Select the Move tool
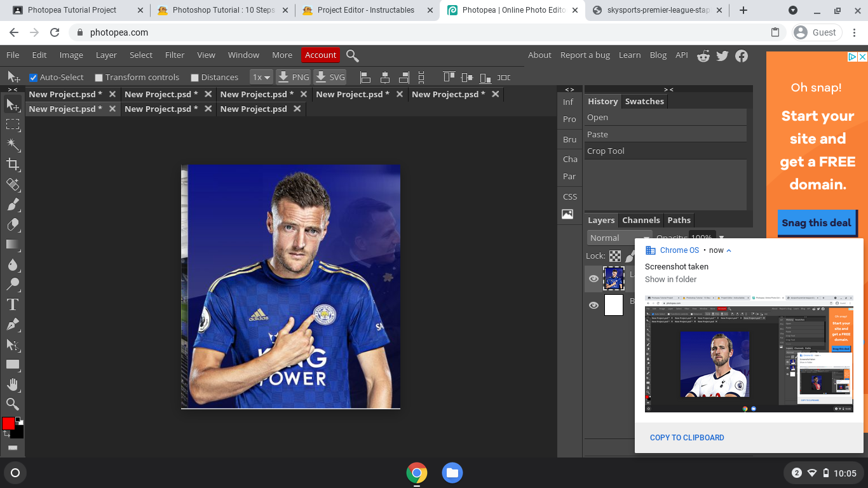The height and width of the screenshot is (488, 868). click(12, 105)
